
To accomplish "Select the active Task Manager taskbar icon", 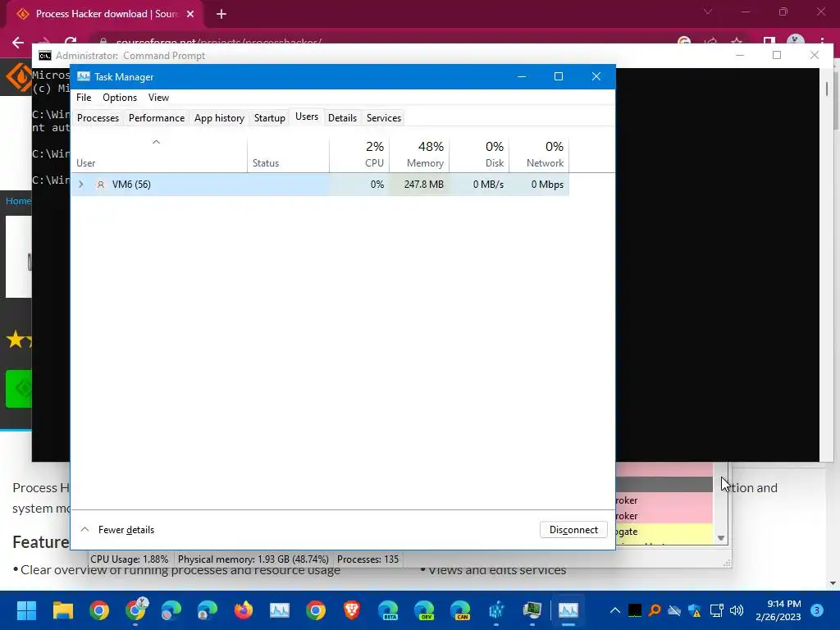I will (x=568, y=610).
